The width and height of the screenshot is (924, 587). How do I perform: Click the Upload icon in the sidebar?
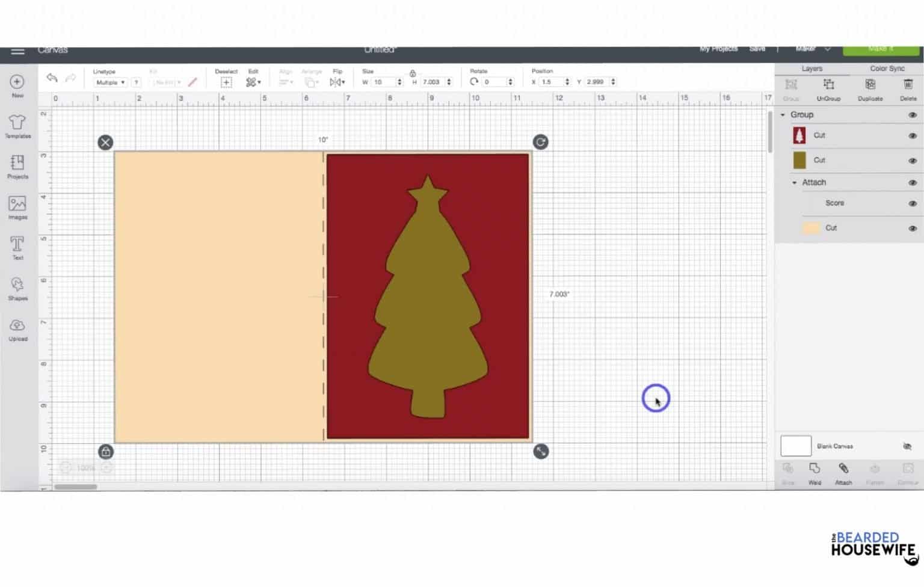pyautogui.click(x=17, y=328)
